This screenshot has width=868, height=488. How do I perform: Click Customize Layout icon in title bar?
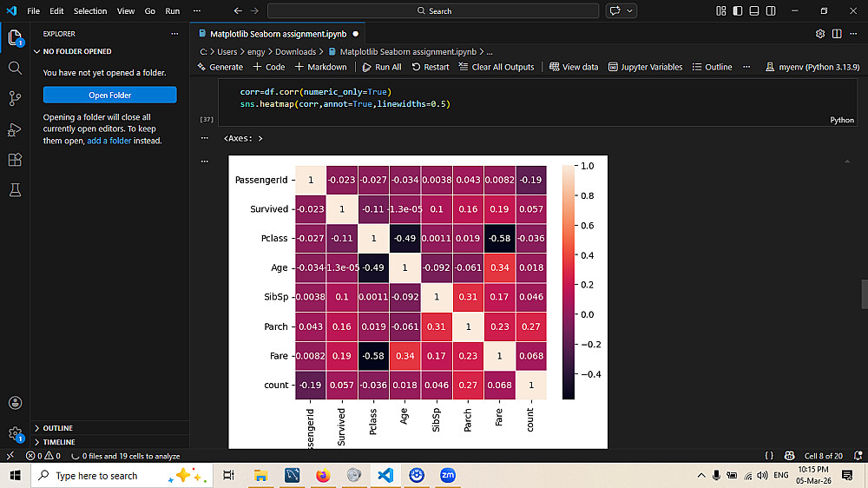click(720, 11)
